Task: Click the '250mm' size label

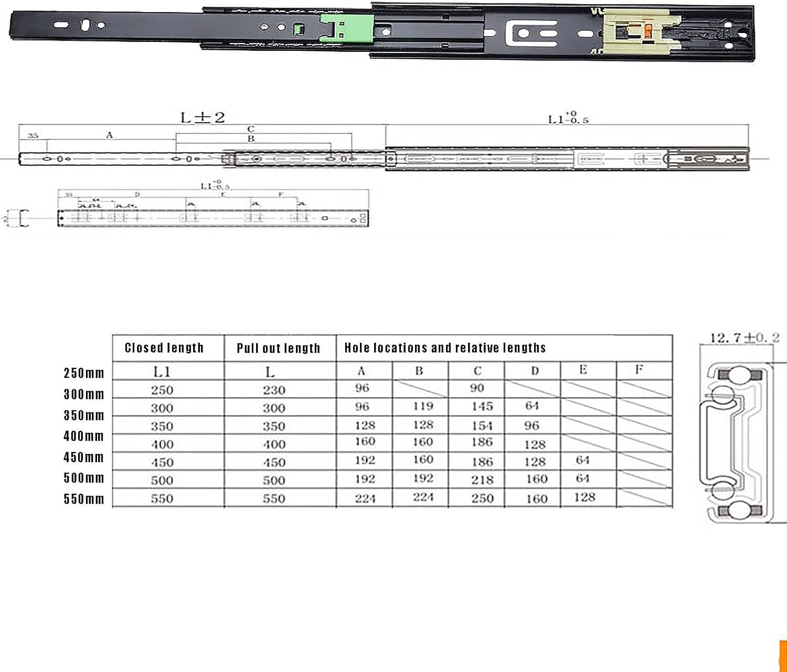Action: 84,374
